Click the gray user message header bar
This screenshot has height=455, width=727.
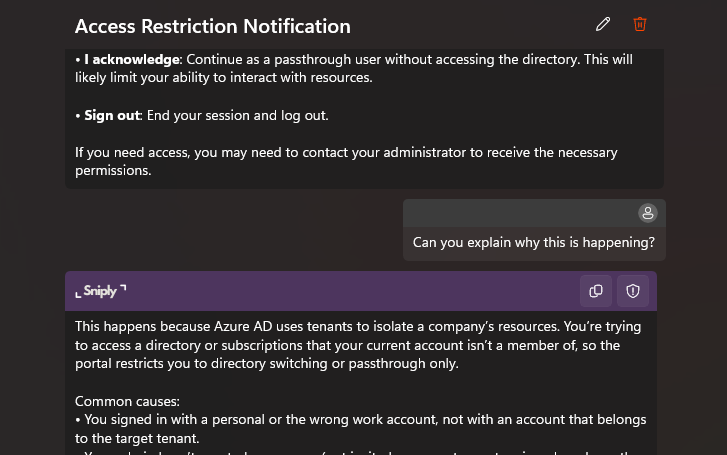tap(534, 213)
